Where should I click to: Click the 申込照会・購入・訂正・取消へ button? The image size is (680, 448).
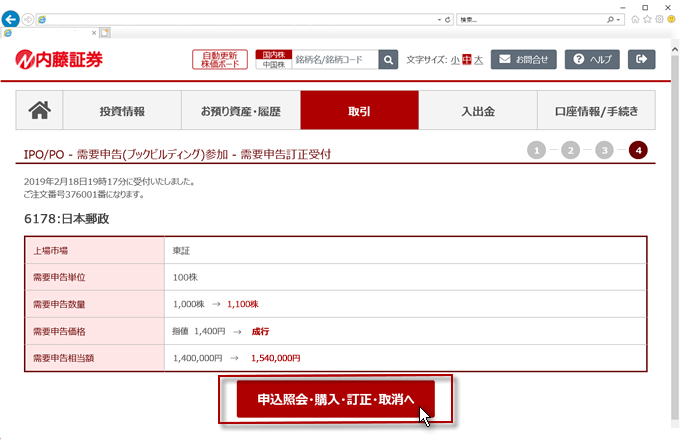click(336, 399)
